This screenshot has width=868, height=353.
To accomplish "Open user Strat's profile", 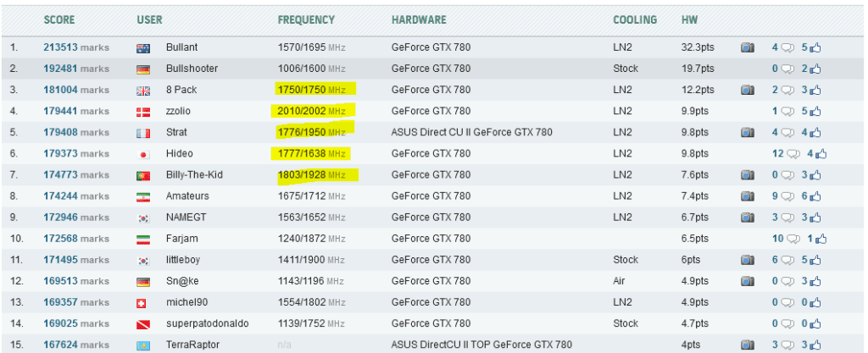I will (x=176, y=133).
